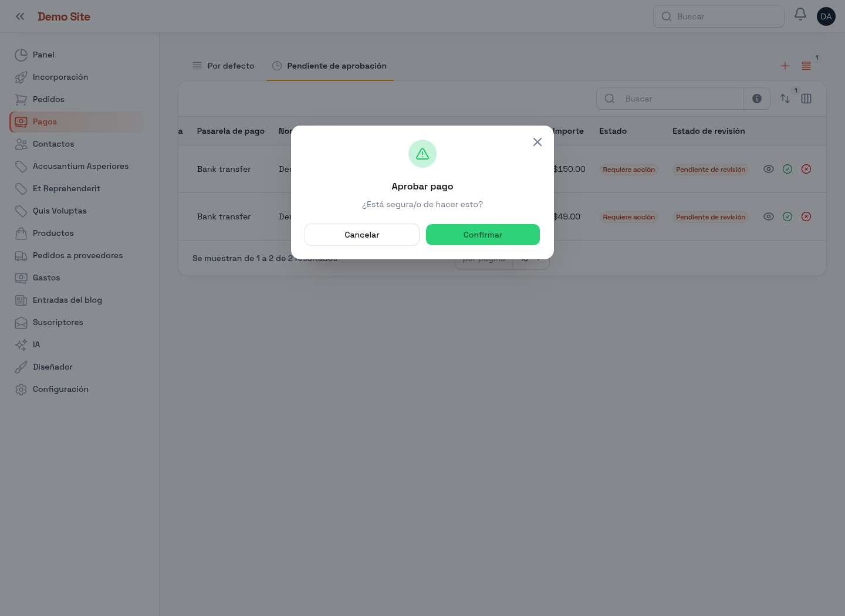Image resolution: width=845 pixels, height=616 pixels.
Task: Open Contactos in the sidebar
Action: [76, 144]
